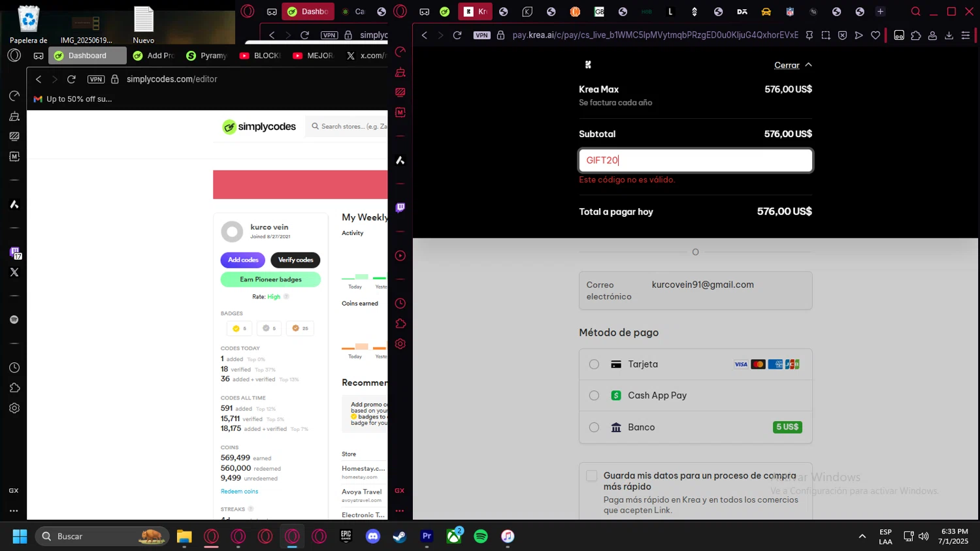The width and height of the screenshot is (980, 551).
Task: Click the heart bookmark icon
Action: [x=875, y=35]
